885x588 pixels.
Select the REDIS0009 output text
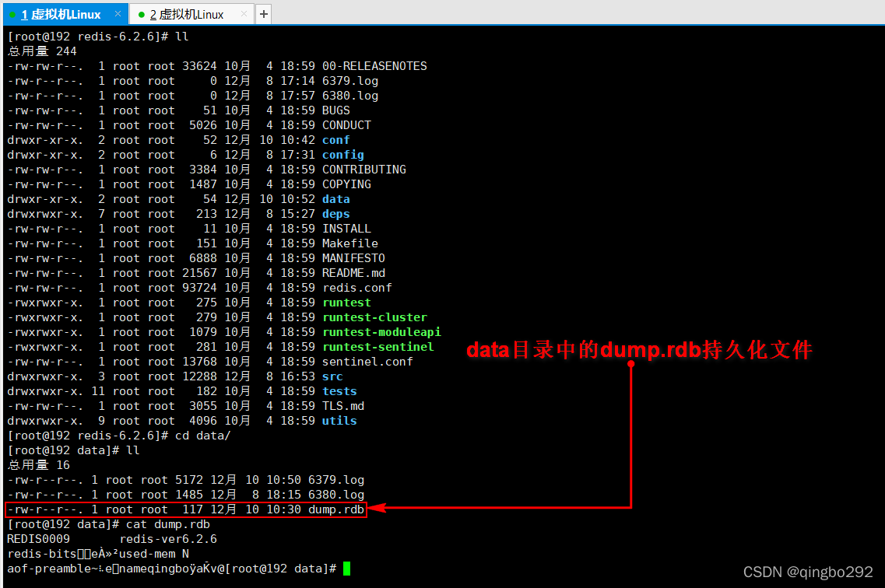tap(38, 539)
